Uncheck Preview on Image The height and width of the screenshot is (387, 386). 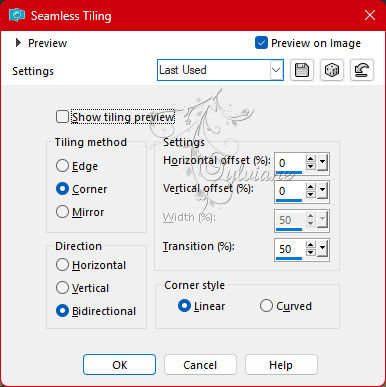[261, 43]
